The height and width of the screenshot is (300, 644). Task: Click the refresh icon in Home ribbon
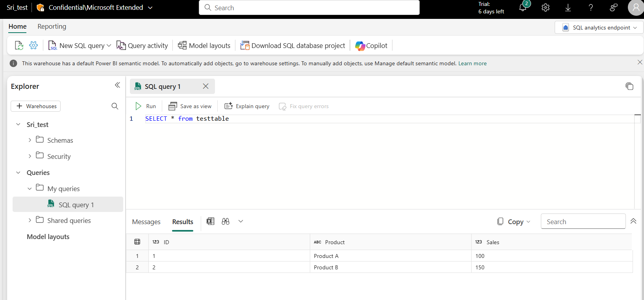pos(19,46)
